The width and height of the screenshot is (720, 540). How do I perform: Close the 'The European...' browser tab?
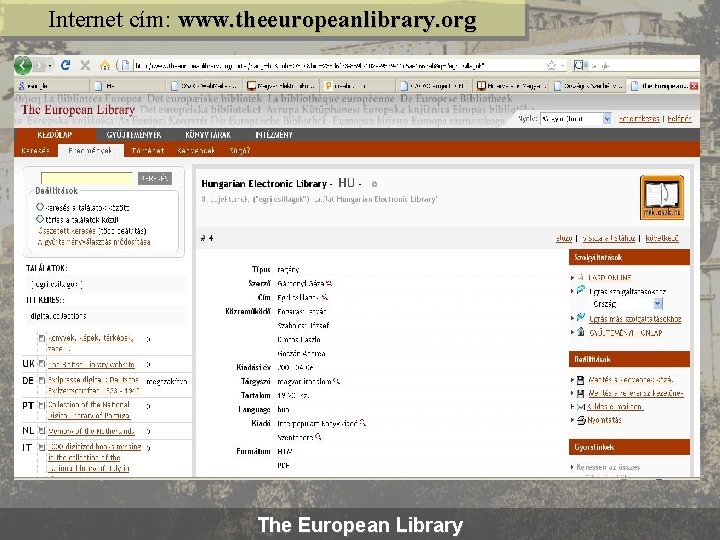[694, 86]
